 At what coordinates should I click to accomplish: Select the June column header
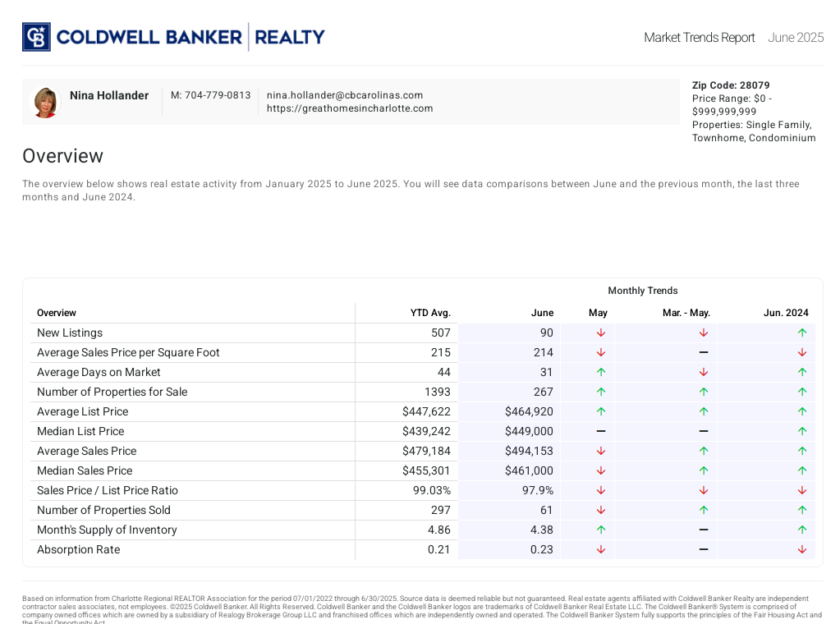tap(542, 313)
